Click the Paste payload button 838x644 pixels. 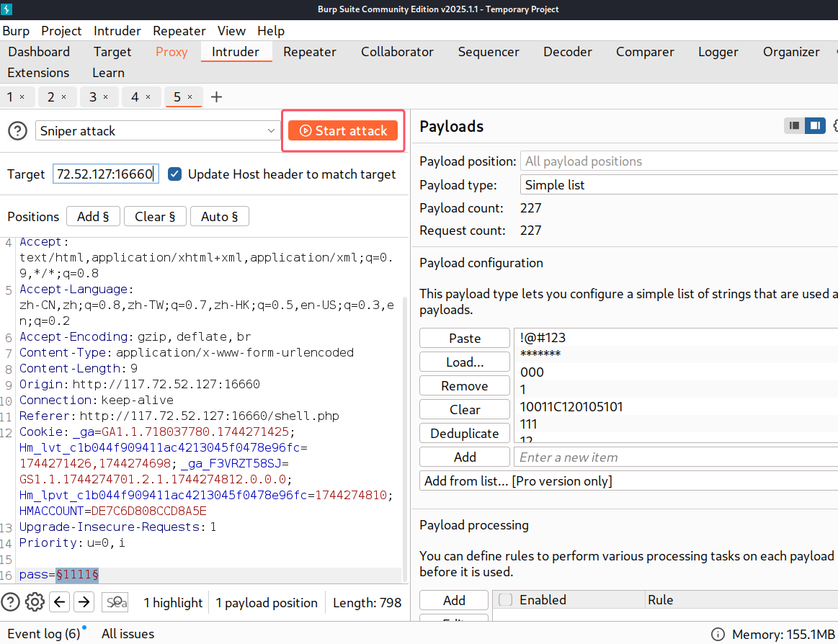coord(465,339)
